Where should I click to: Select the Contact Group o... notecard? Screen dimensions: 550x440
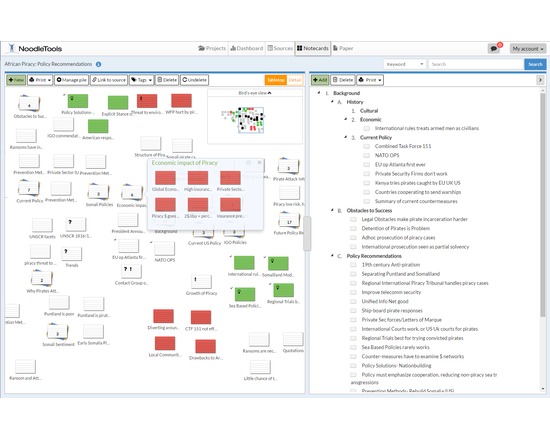(x=132, y=271)
